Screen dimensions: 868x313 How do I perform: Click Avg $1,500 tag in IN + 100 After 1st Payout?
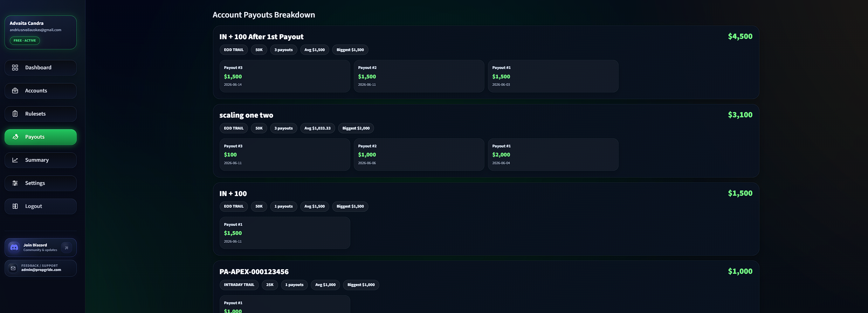click(314, 50)
